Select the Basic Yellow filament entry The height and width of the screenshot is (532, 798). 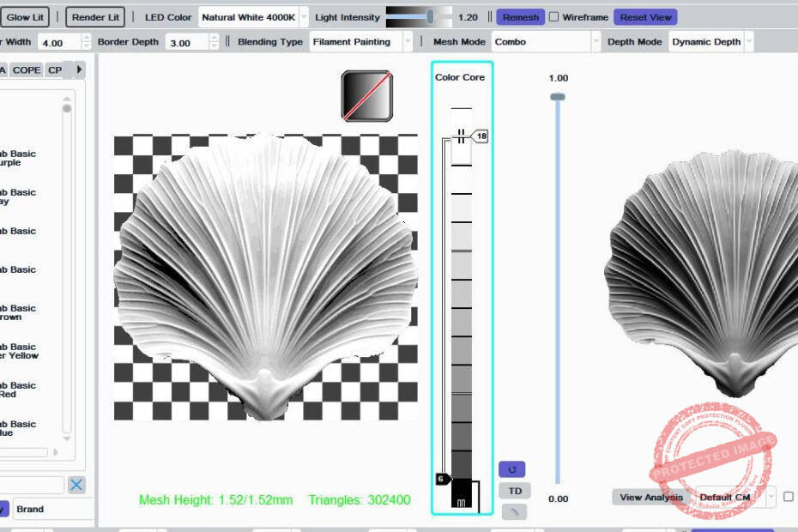pyautogui.click(x=19, y=351)
